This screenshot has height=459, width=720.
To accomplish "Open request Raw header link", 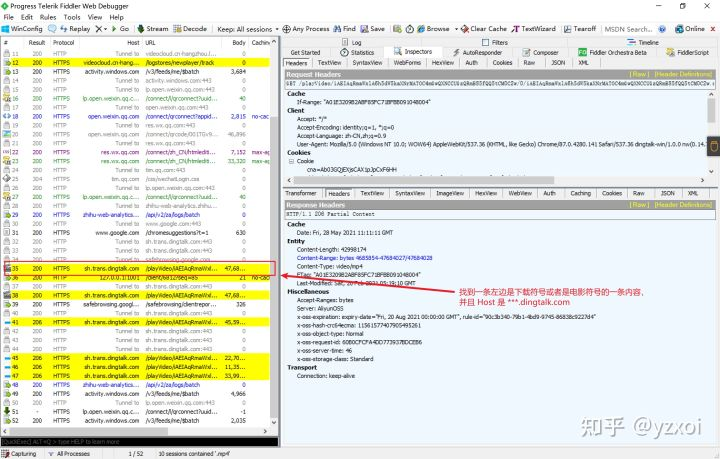I will pos(639,74).
